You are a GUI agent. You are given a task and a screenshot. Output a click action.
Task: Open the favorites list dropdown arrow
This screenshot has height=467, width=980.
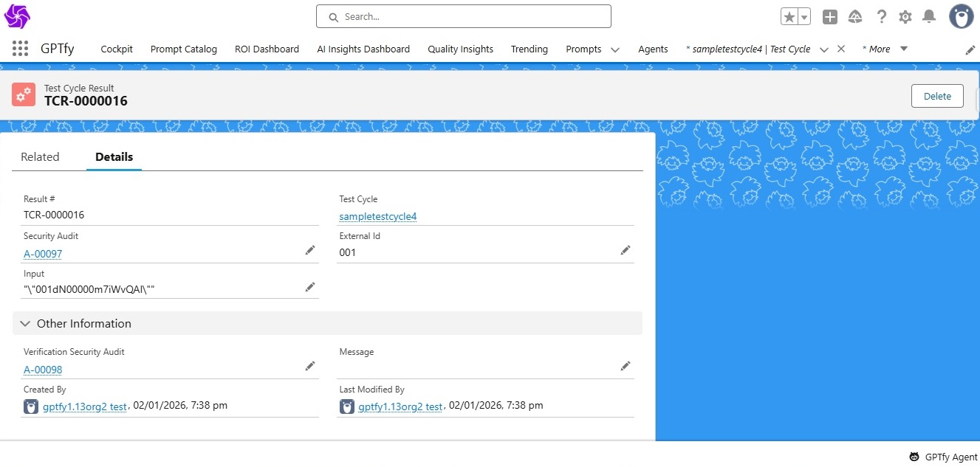[x=804, y=17]
